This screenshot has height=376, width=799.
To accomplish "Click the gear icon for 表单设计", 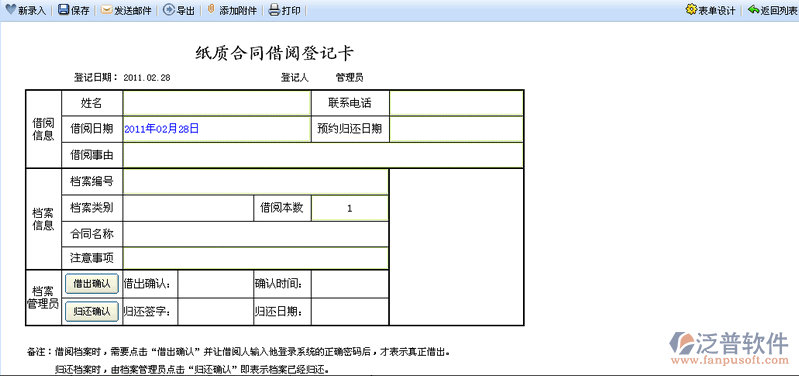I will (691, 10).
